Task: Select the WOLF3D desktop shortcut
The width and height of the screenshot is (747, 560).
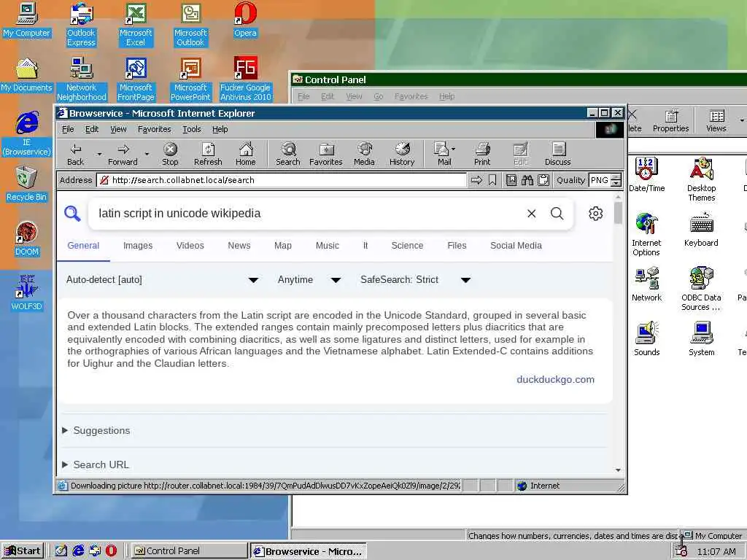Action: pos(27,293)
